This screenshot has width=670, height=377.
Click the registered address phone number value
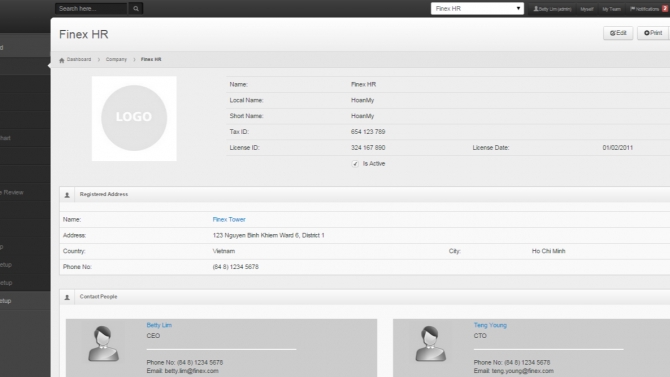click(235, 267)
